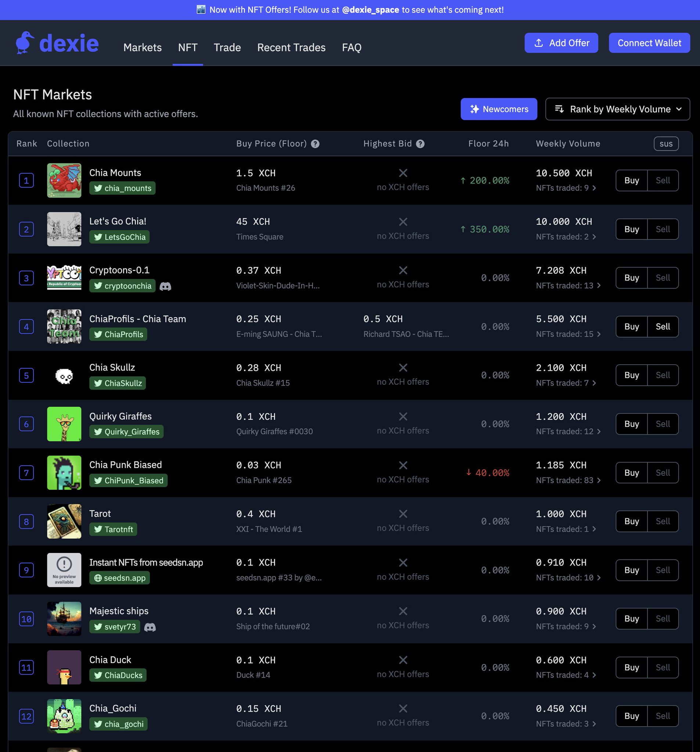Click the seedsn.app website badge
The image size is (700, 752).
point(120,578)
